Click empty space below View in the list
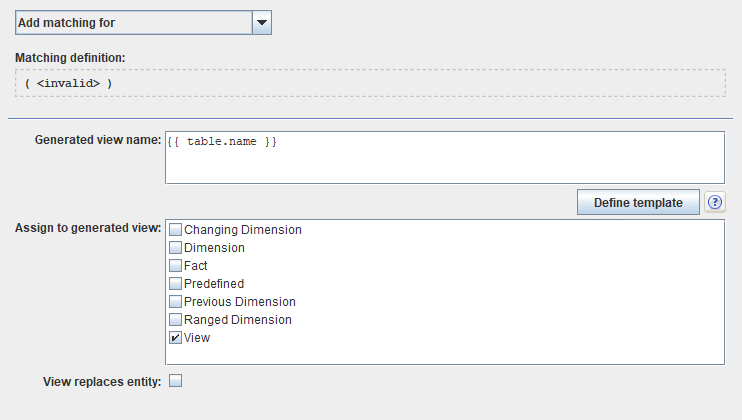The width and height of the screenshot is (742, 420). tap(444, 355)
